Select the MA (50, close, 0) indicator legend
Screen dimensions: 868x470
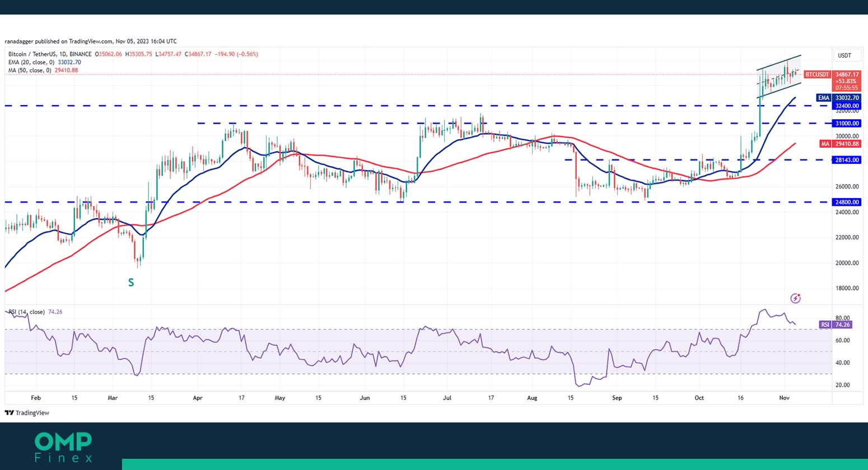tap(30, 70)
